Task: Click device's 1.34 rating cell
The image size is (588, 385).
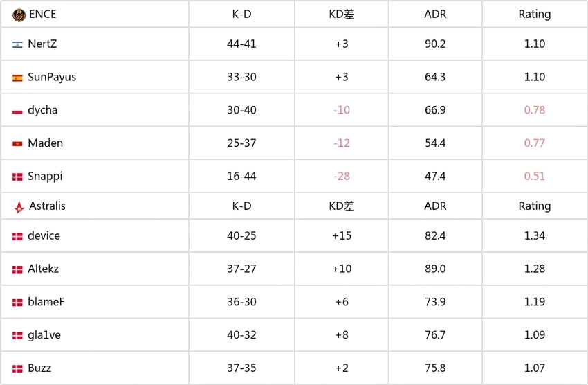Action: click(534, 235)
